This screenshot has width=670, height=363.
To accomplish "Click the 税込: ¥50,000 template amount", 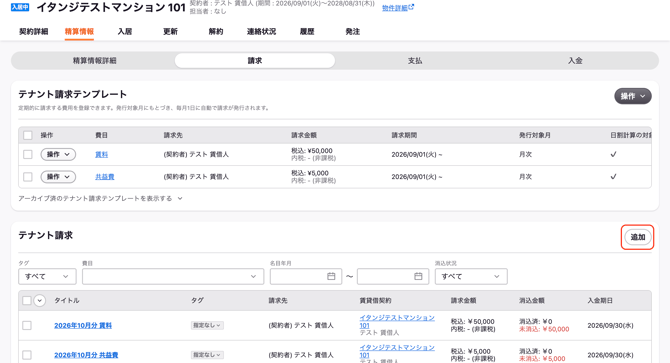I will tap(312, 151).
